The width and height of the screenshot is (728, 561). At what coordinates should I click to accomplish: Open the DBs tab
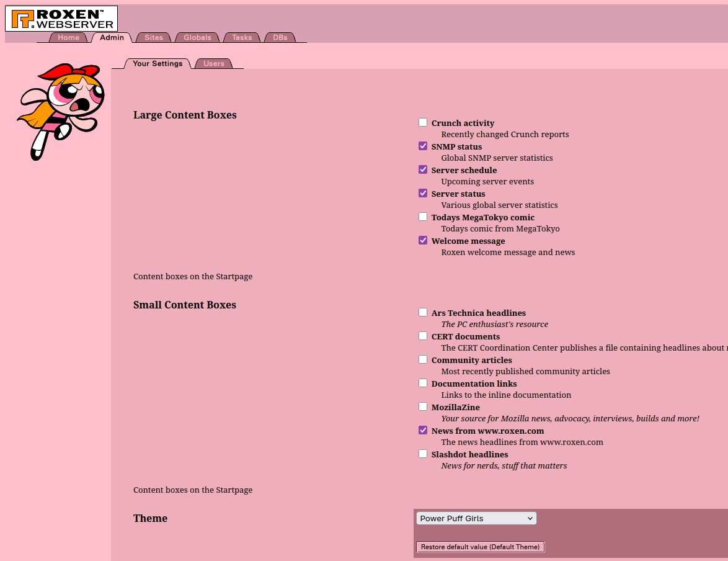point(280,38)
